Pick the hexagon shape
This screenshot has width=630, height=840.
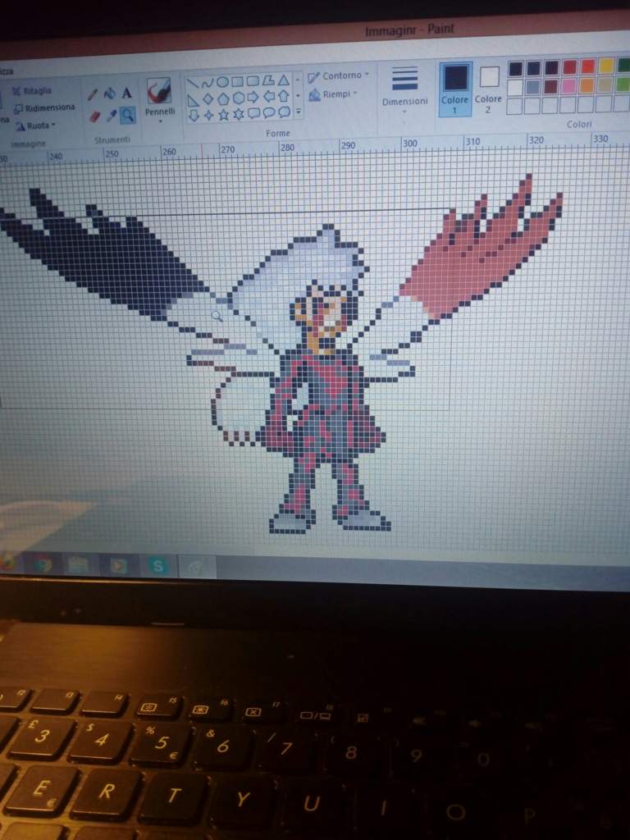coord(239,98)
